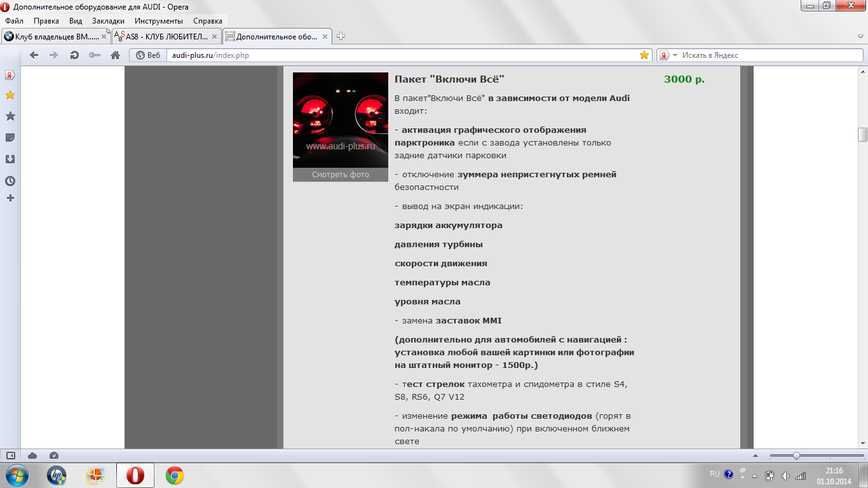This screenshot has width=868, height=488.
Task: Click the Back navigation arrow
Action: point(34,55)
